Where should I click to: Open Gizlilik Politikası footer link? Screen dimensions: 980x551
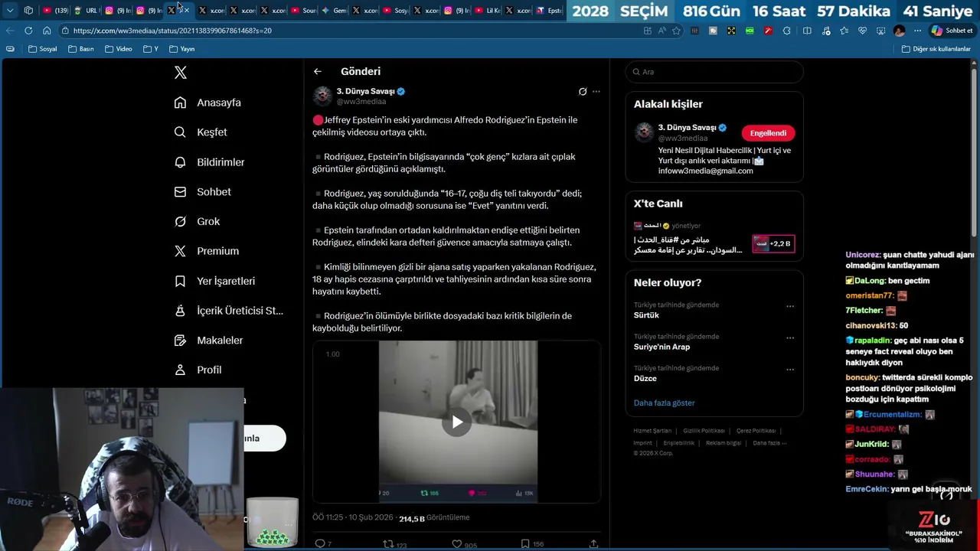704,431
